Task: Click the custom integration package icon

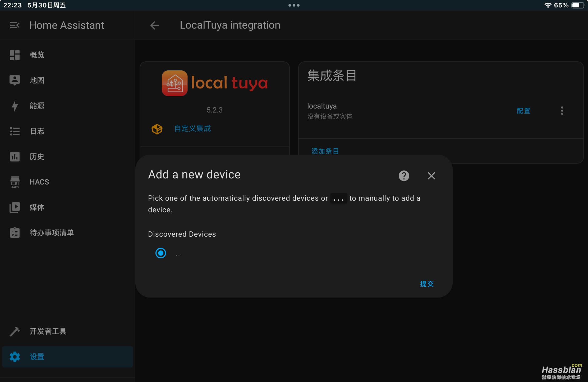Action: [157, 129]
